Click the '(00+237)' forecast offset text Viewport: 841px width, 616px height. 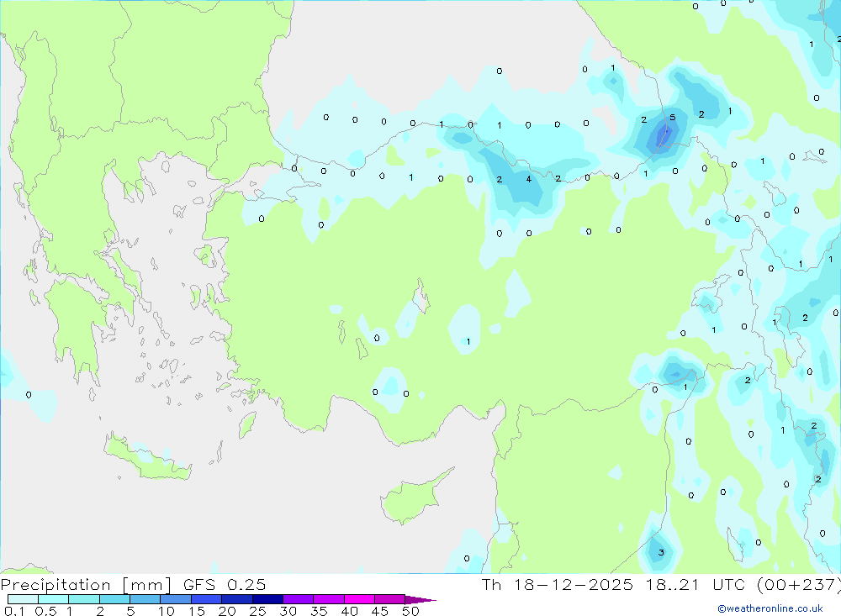[797, 584]
